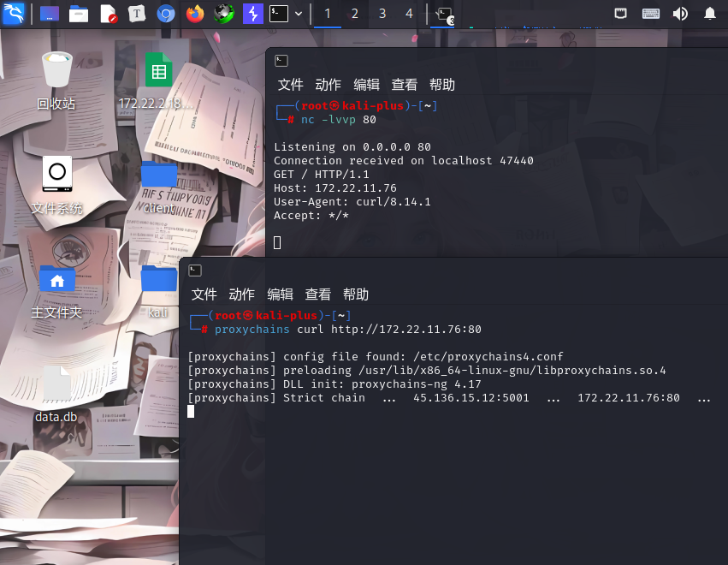This screenshot has height=565, width=728.
Task: Open the Kali applications menu
Action: [x=14, y=14]
